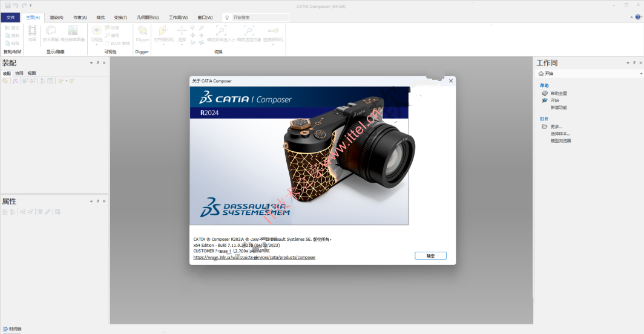644x334 pixels.
Task: Click the lightbulb icon beside search box
Action: [x=227, y=18]
